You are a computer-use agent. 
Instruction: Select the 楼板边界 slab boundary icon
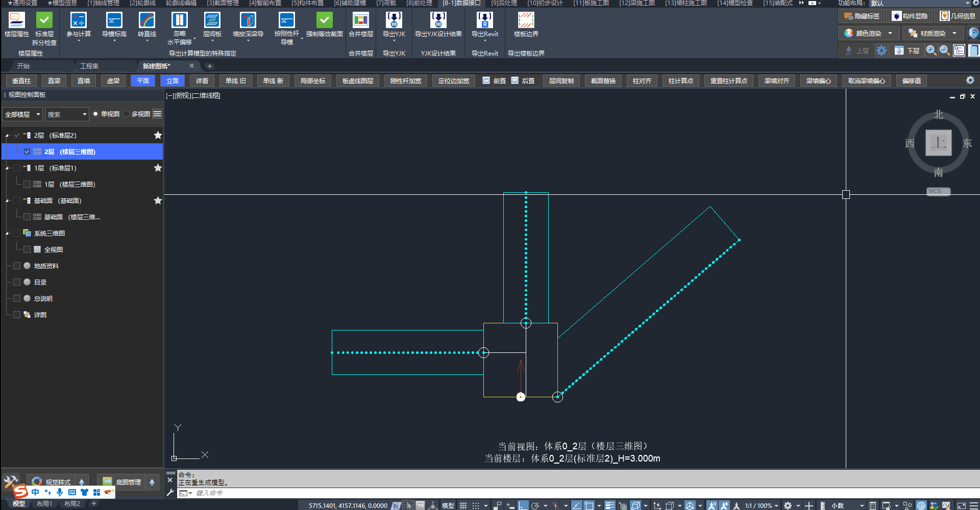pos(526,20)
